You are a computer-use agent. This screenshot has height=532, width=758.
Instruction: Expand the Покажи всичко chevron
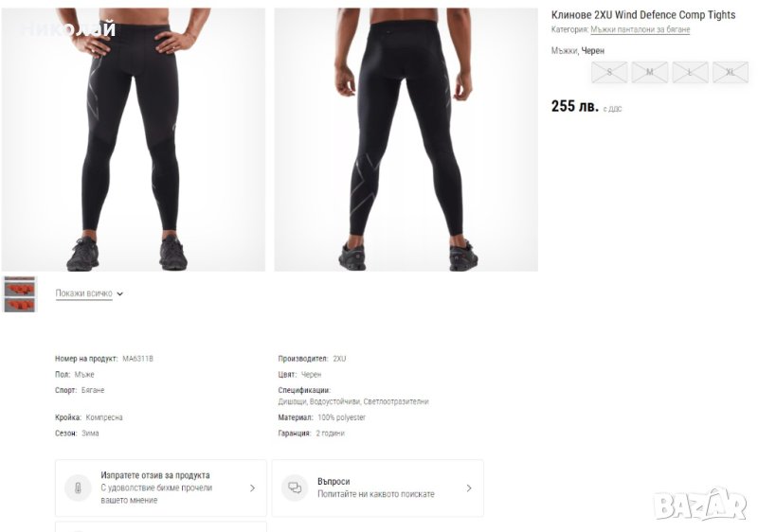coord(120,294)
